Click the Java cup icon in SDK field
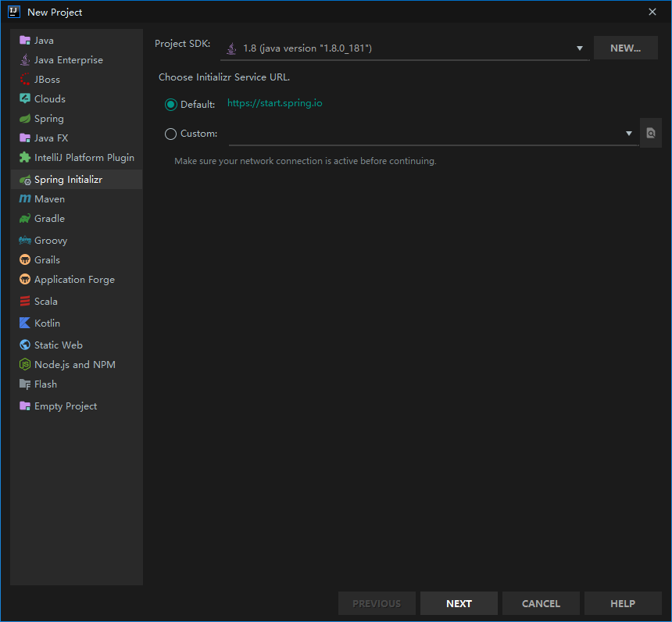This screenshot has width=672, height=622. [231, 48]
